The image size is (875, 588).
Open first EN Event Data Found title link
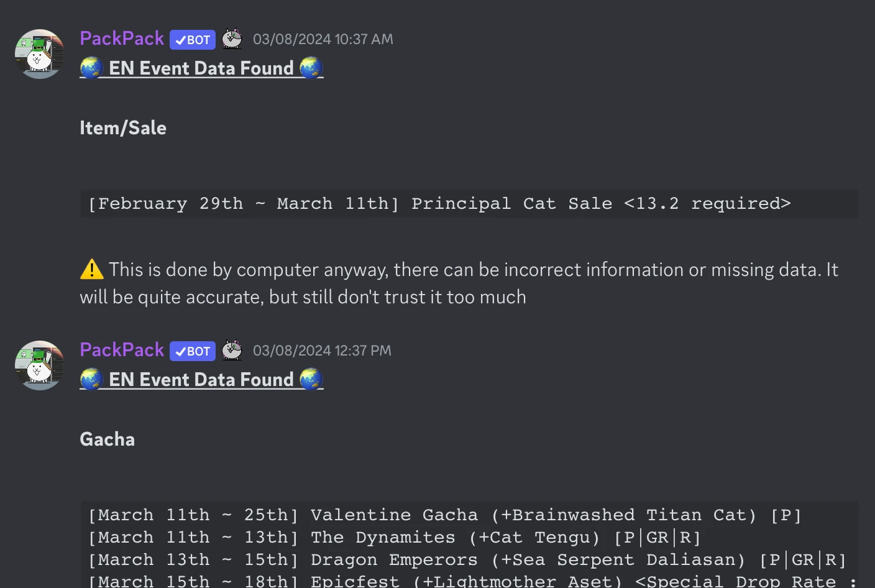point(201,68)
